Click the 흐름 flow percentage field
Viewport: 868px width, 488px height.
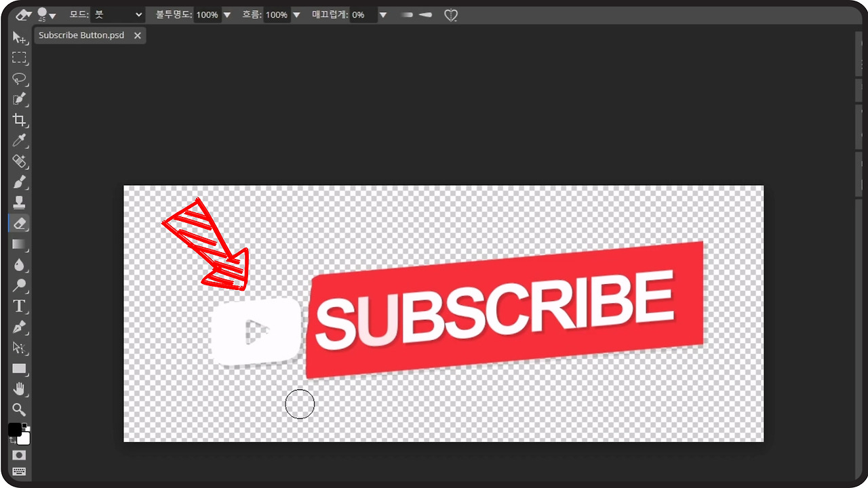coord(276,15)
